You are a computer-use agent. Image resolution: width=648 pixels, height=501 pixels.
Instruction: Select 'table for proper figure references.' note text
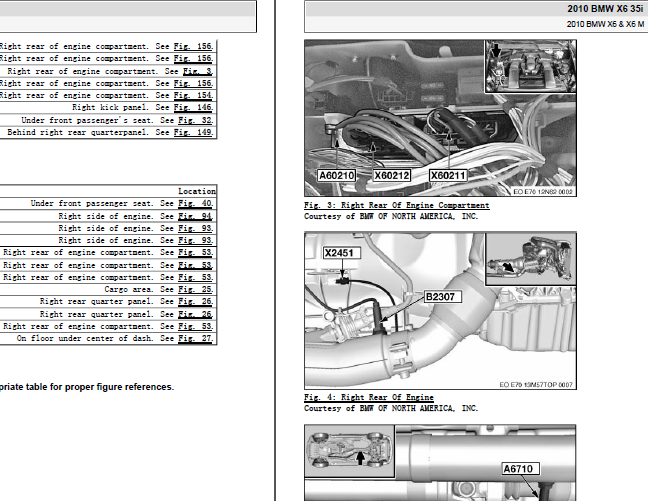point(99,387)
